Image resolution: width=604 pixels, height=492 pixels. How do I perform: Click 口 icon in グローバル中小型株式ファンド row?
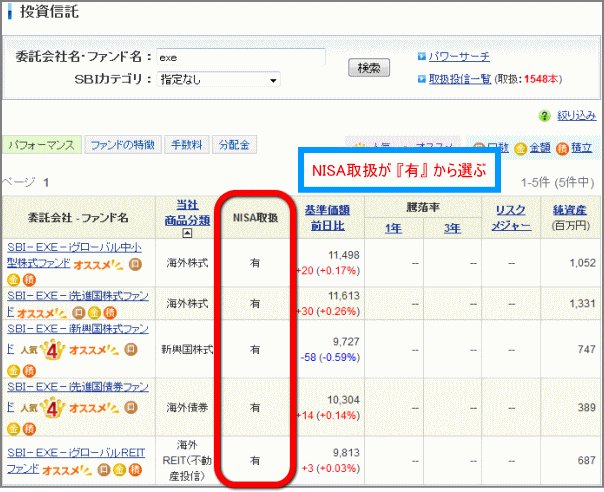pos(135,265)
